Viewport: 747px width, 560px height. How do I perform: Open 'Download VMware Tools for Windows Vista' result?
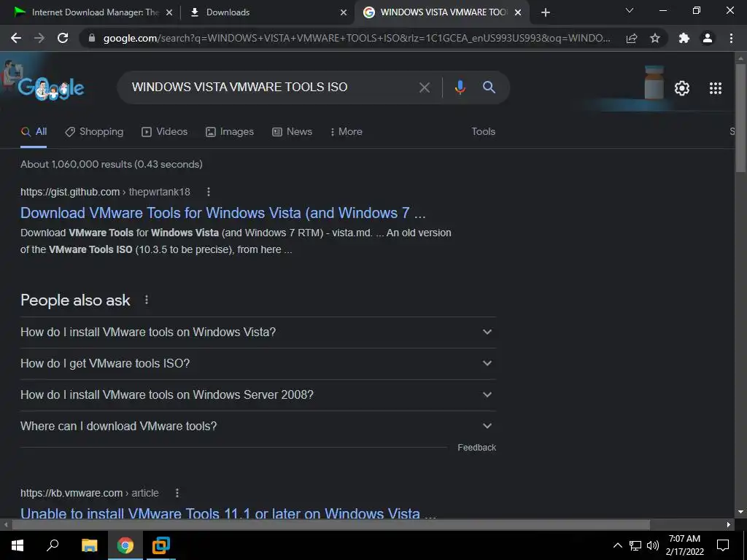coord(223,213)
